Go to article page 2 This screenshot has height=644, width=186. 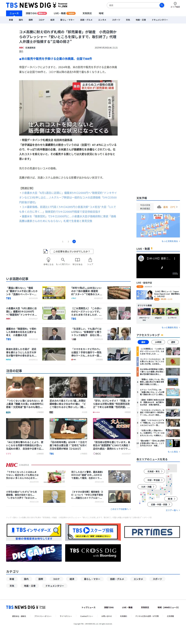tap(68, 242)
